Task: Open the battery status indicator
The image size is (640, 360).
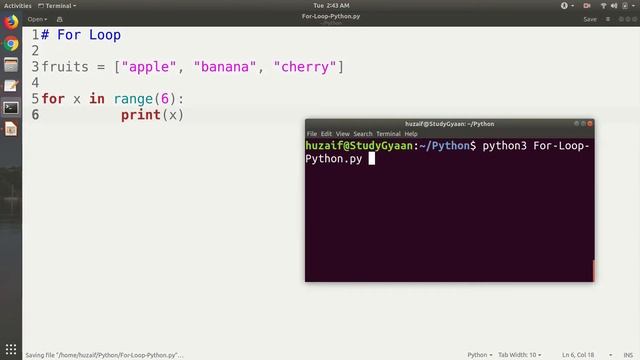Action: point(624,6)
